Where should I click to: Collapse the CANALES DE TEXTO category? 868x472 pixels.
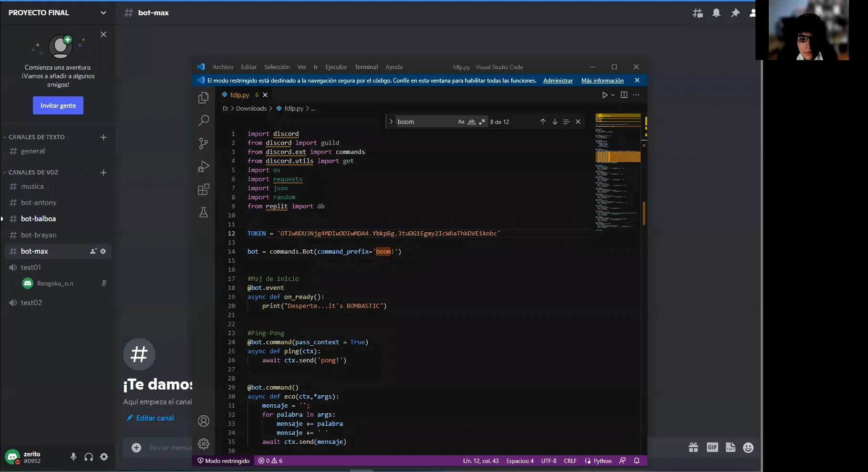coord(36,137)
